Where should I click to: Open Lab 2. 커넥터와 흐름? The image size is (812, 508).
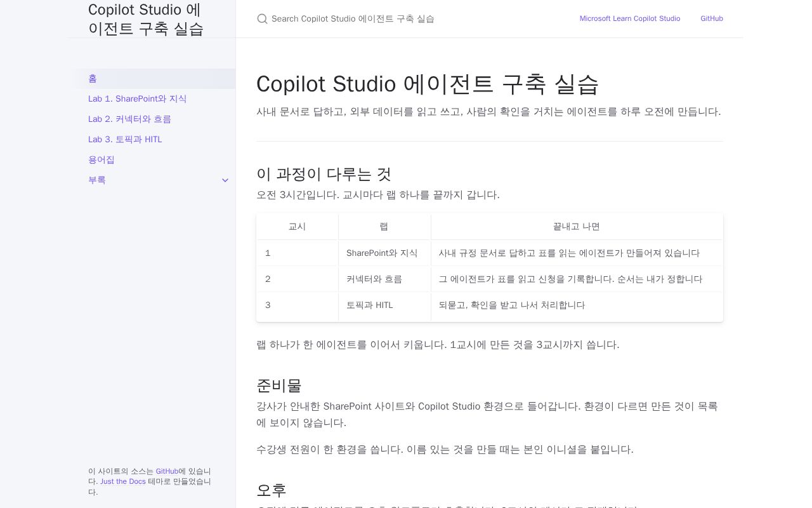152,119
